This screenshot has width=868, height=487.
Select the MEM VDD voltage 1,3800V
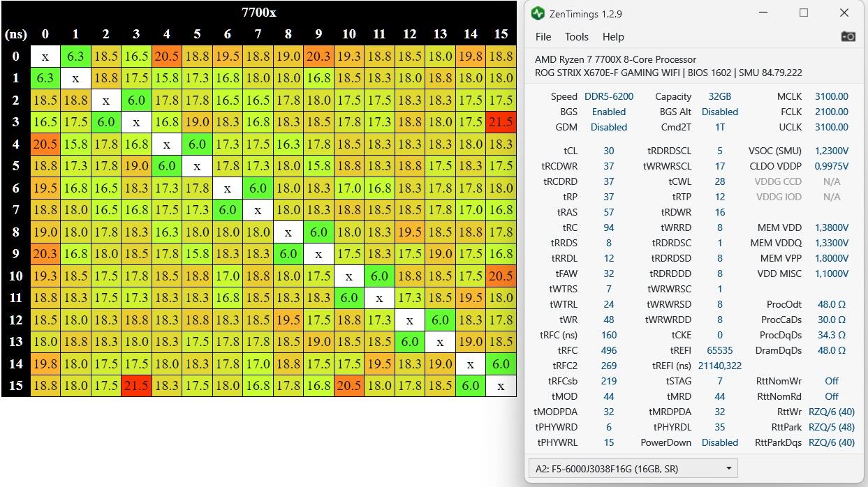click(832, 227)
